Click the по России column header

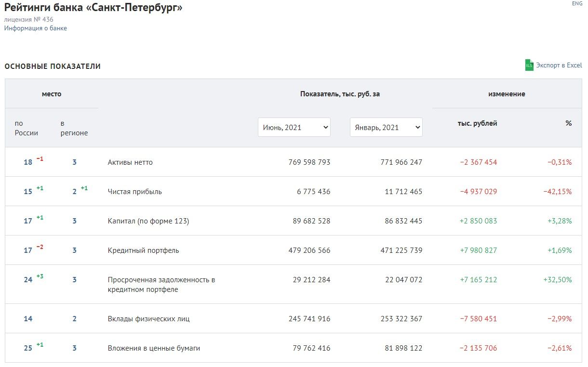click(27, 128)
